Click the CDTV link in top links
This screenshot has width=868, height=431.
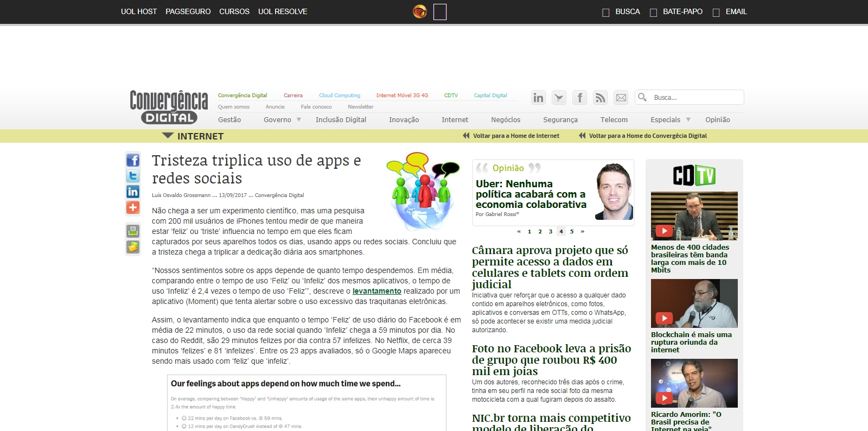click(x=451, y=96)
